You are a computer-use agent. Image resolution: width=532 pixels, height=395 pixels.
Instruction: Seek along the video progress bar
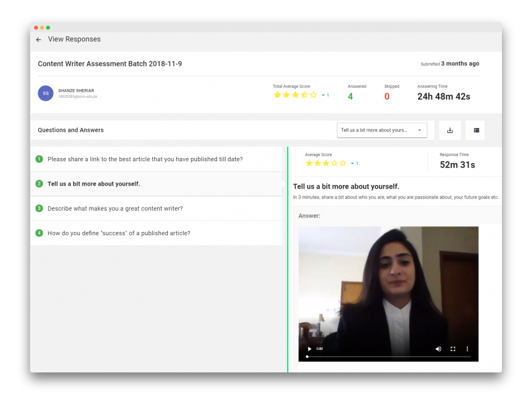(x=389, y=356)
